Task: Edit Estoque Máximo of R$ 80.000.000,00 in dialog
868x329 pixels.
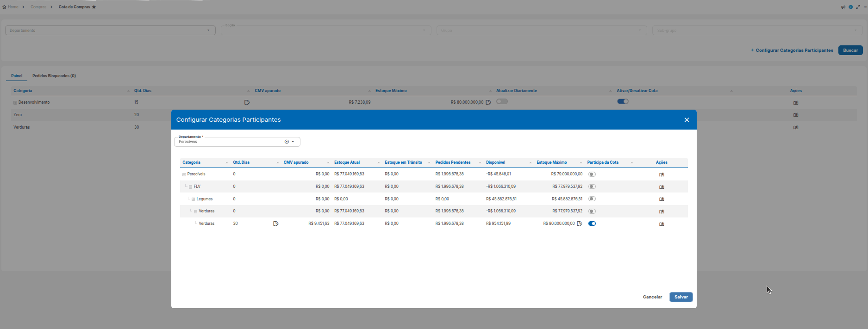Action: coord(579,223)
